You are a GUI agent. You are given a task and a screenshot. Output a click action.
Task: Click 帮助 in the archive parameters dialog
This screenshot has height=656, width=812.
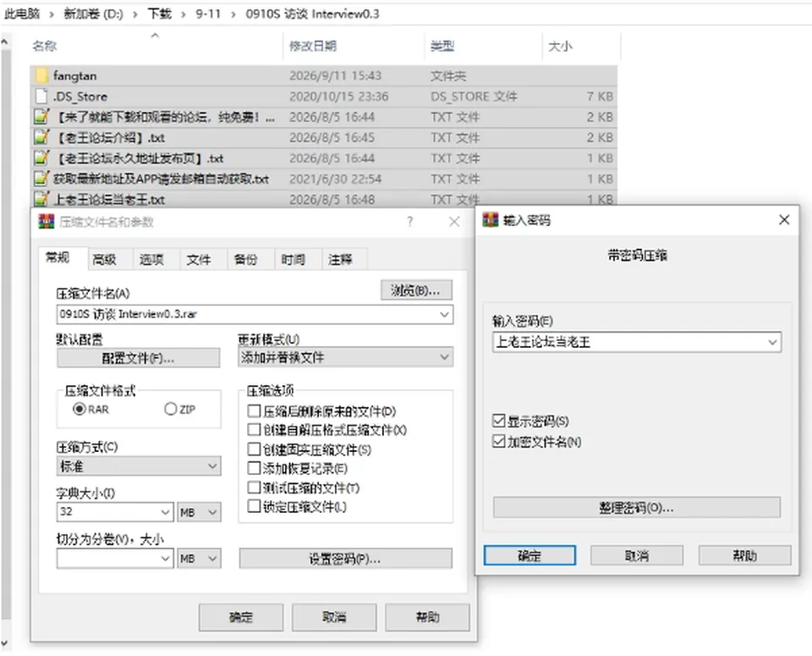point(427,617)
